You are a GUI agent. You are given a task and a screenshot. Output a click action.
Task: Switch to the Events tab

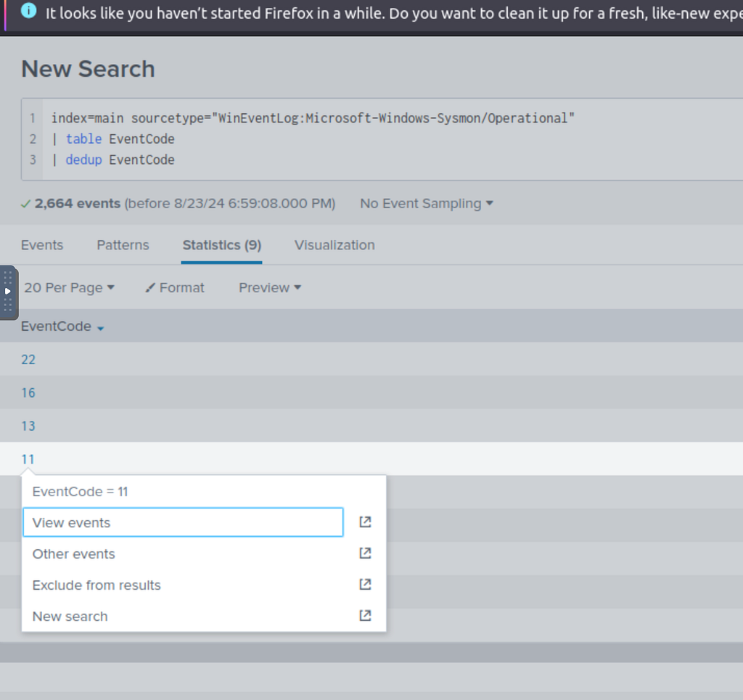point(41,245)
